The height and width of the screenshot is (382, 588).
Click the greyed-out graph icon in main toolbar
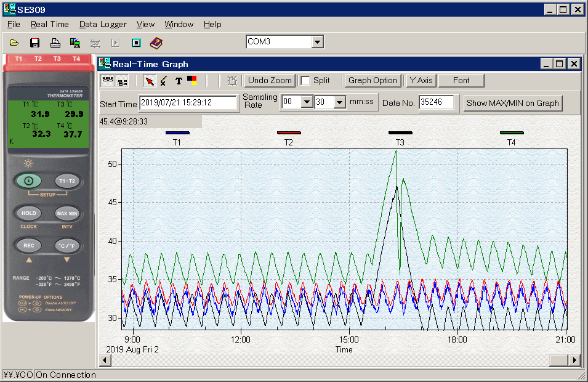(x=95, y=43)
